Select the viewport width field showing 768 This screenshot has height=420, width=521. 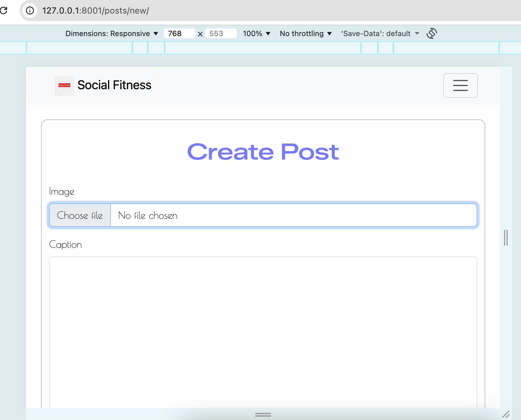179,33
